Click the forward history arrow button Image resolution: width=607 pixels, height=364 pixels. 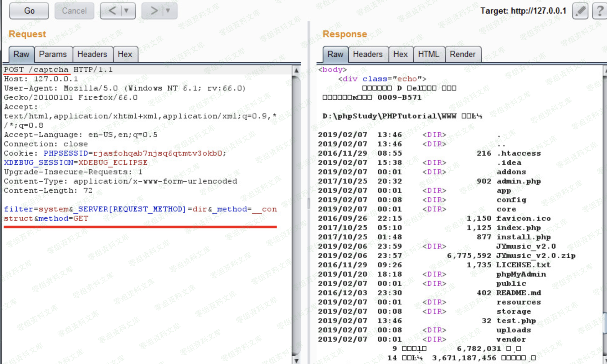click(154, 11)
